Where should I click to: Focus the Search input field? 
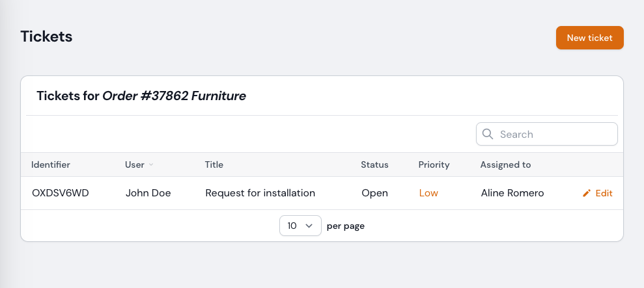tap(553, 134)
